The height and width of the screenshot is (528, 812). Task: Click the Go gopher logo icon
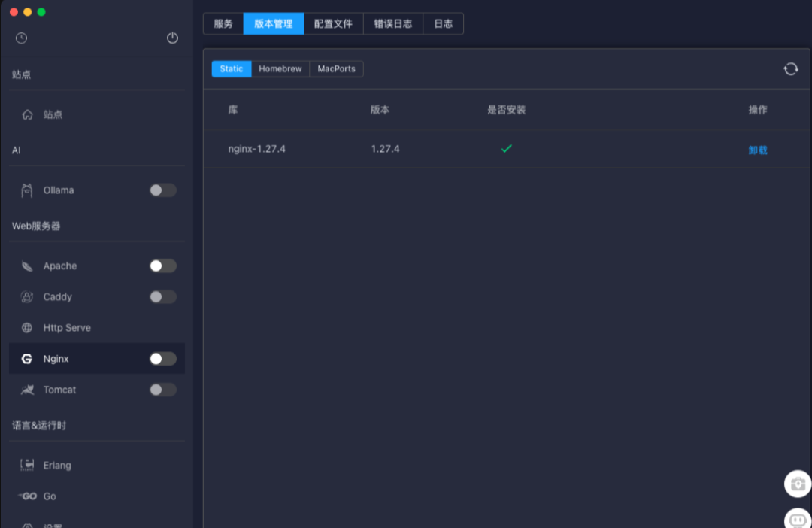pos(28,496)
